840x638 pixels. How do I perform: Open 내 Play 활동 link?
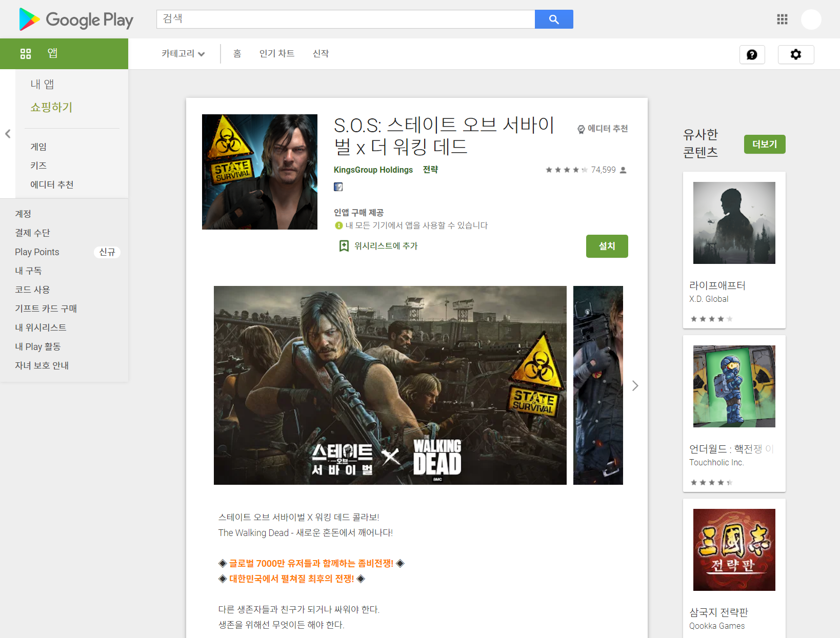coord(37,346)
